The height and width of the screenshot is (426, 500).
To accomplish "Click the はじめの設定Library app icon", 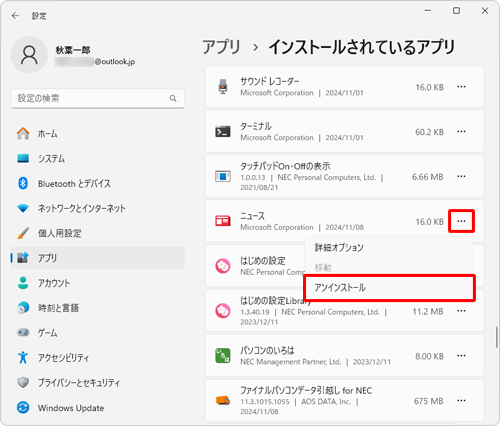I will tap(223, 311).
